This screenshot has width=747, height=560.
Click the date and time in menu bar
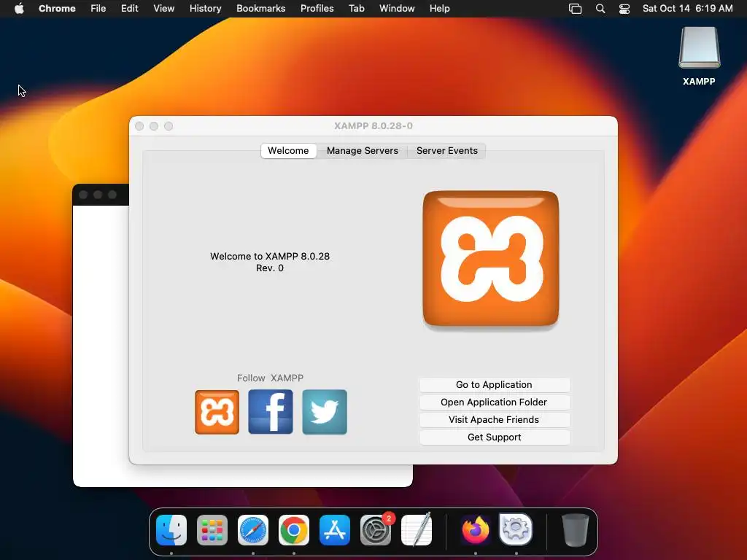pos(687,9)
